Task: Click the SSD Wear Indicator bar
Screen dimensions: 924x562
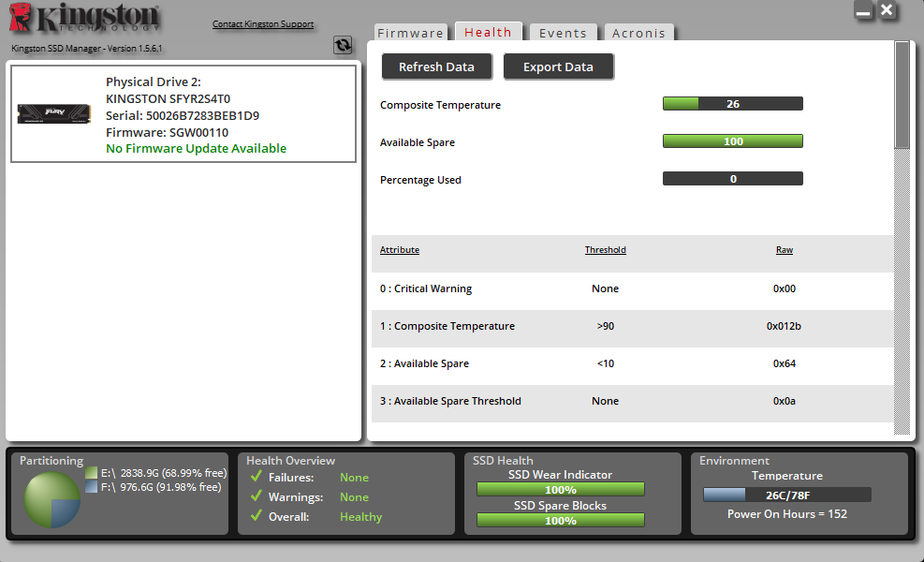Action: (x=560, y=489)
